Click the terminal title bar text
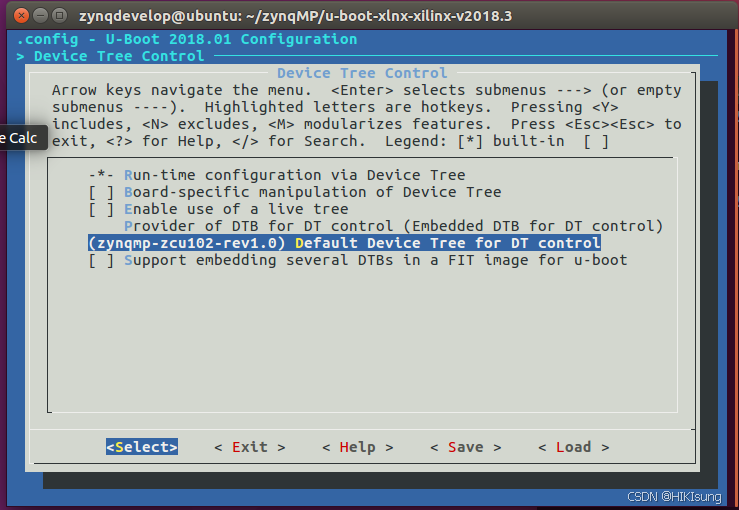The width and height of the screenshot is (739, 510). point(295,16)
